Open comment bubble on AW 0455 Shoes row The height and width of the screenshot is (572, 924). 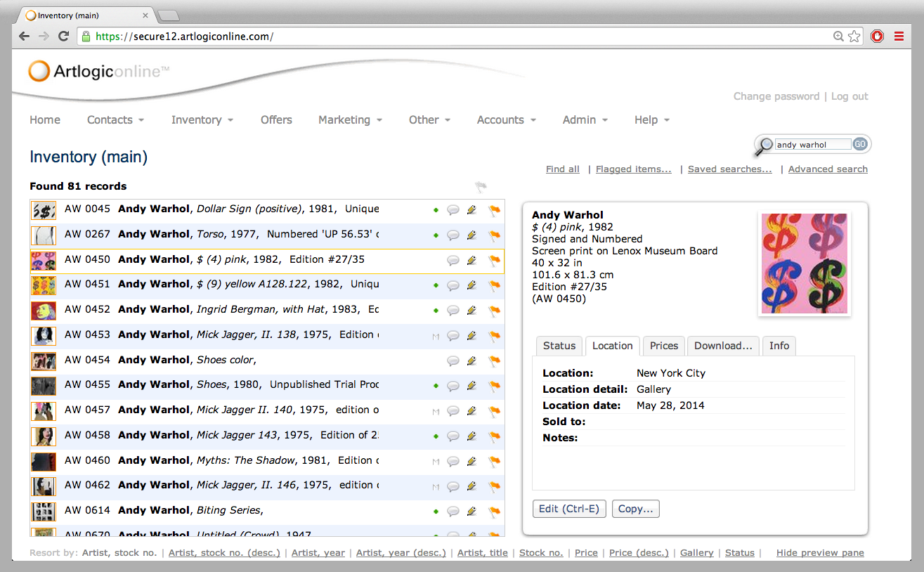pos(453,385)
